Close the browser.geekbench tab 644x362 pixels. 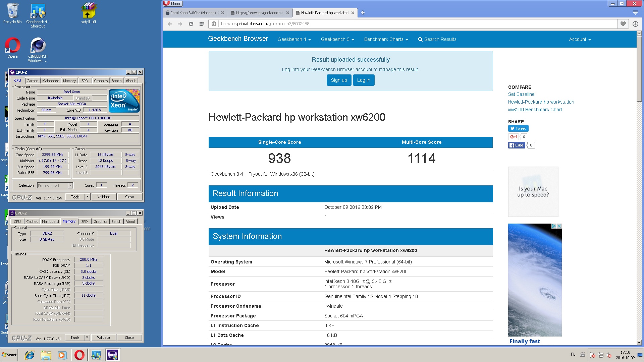coord(287,13)
